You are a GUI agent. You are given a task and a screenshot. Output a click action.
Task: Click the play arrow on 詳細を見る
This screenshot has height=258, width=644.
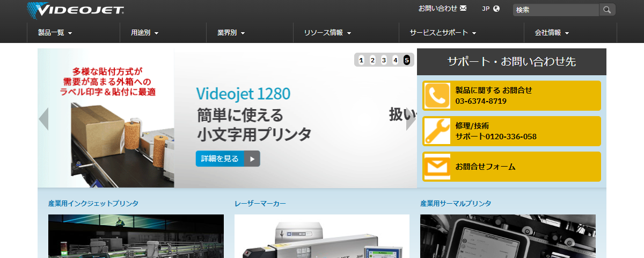[252, 159]
